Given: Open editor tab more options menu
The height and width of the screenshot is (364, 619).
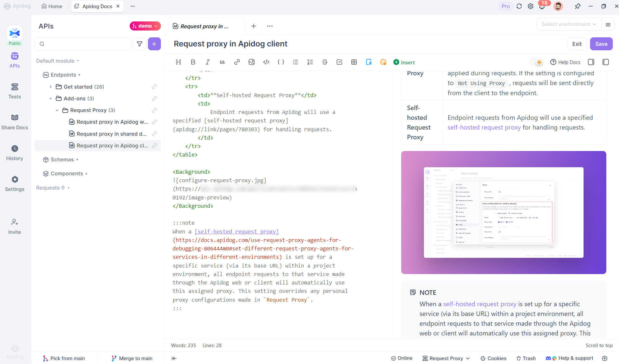Looking at the screenshot, I should click(270, 26).
